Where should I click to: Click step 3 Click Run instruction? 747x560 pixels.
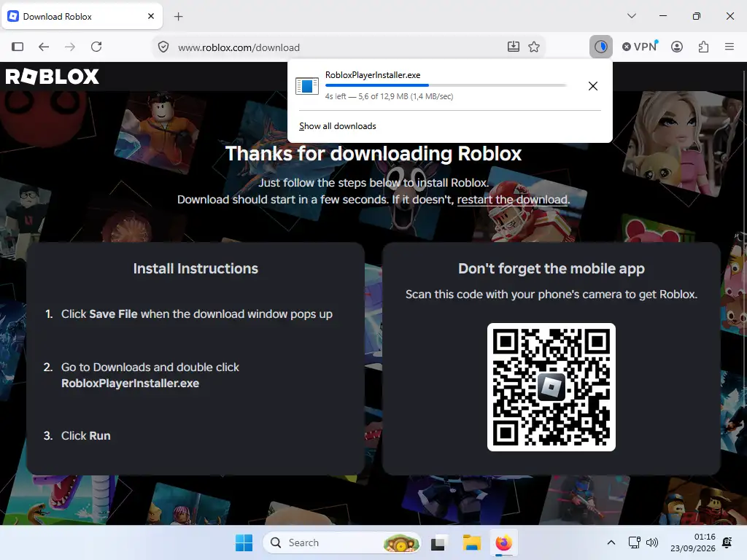[86, 436]
